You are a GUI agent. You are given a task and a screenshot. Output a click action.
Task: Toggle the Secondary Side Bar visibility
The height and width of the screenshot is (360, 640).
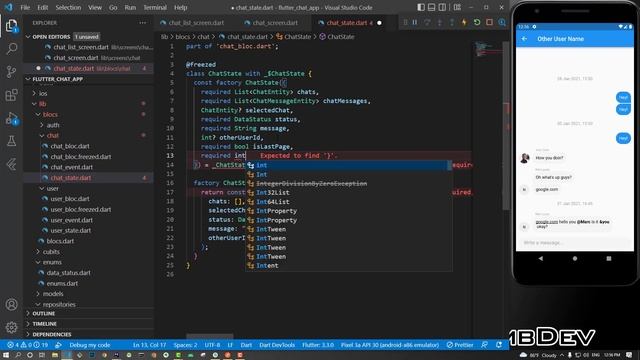(x=442, y=7)
